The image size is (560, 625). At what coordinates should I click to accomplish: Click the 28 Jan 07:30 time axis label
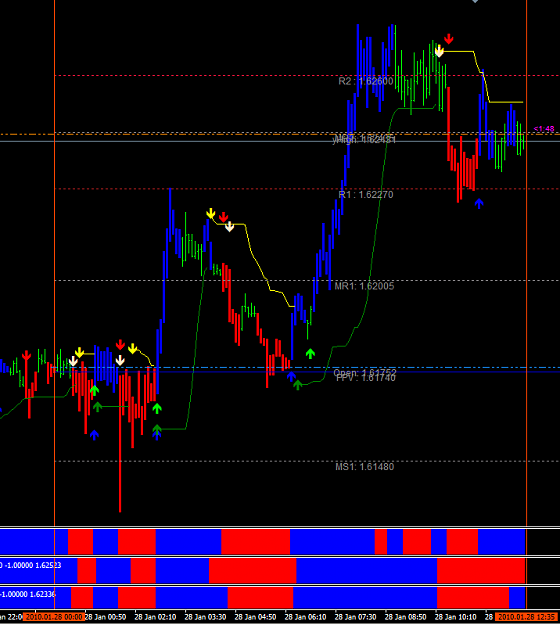(x=355, y=617)
